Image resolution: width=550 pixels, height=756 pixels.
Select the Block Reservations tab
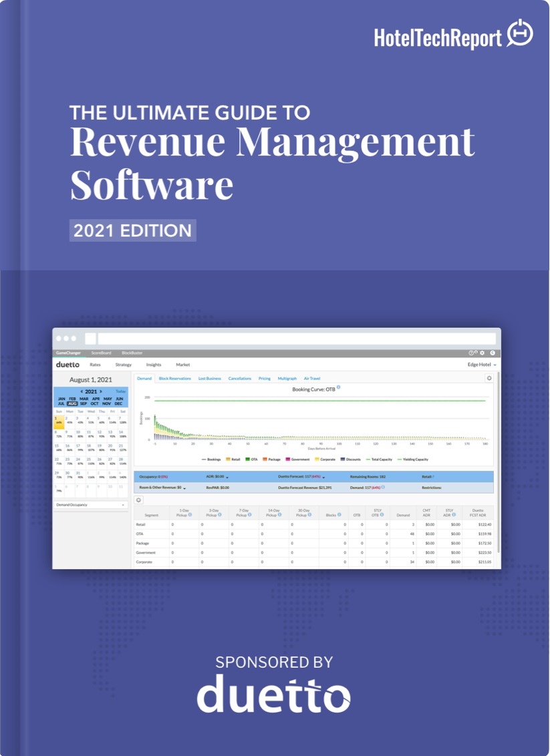(174, 379)
